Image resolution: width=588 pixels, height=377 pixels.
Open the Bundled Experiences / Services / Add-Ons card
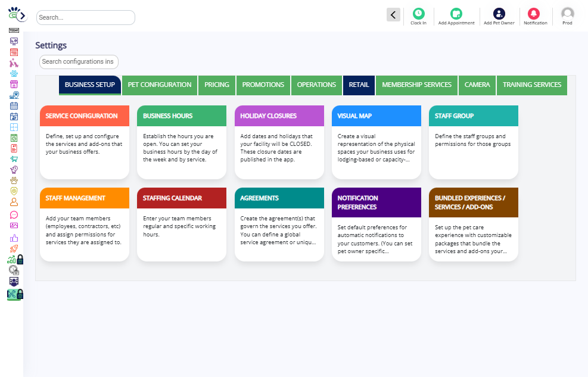coord(474,224)
